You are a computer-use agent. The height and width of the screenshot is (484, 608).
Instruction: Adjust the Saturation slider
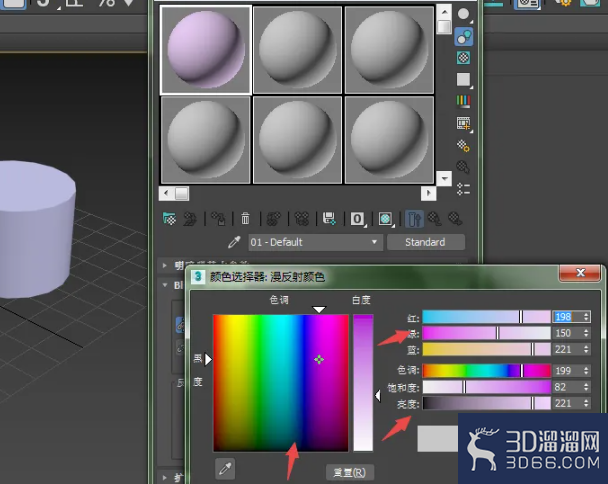coord(486,387)
